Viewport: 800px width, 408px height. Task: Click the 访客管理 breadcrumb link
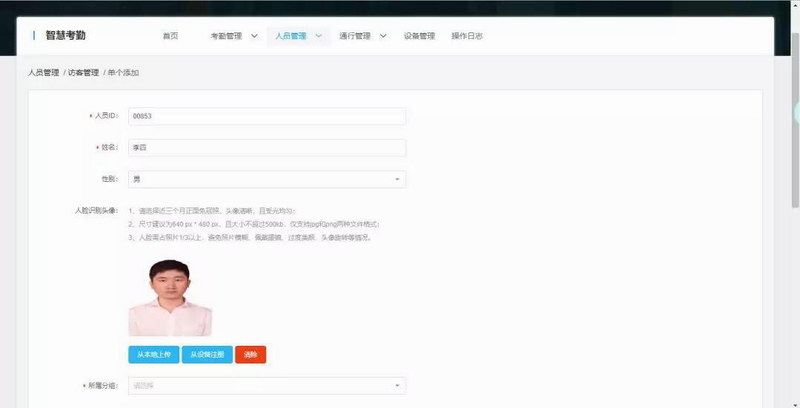pyautogui.click(x=83, y=73)
